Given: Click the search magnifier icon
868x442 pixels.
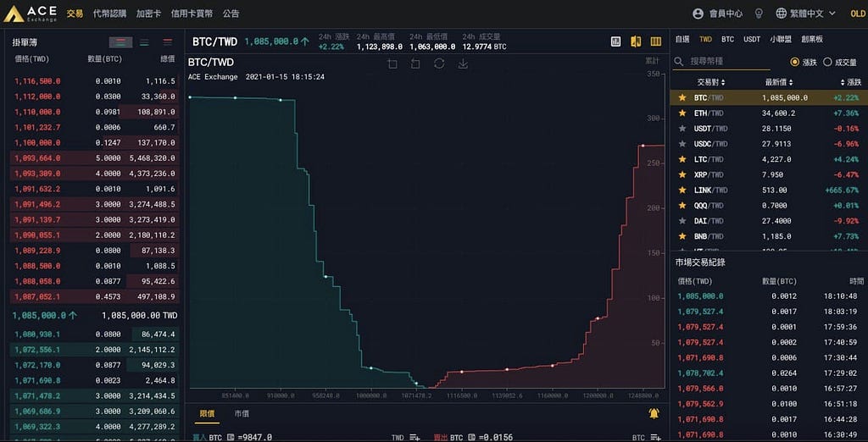Looking at the screenshot, I should (679, 62).
